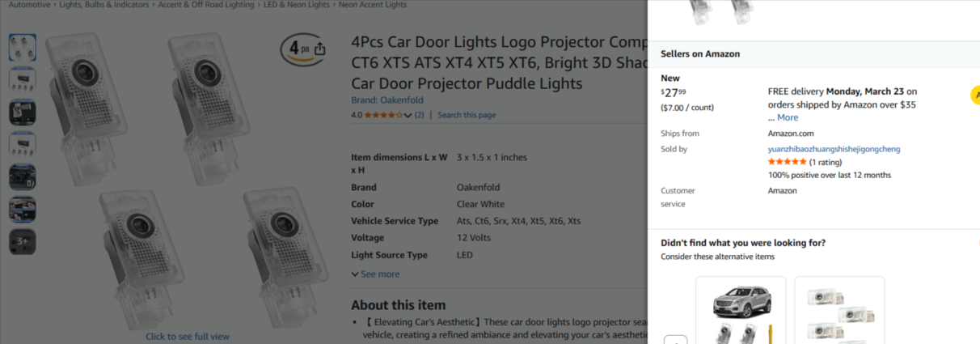Open the "3+" more images thumbnail

pos(22,241)
